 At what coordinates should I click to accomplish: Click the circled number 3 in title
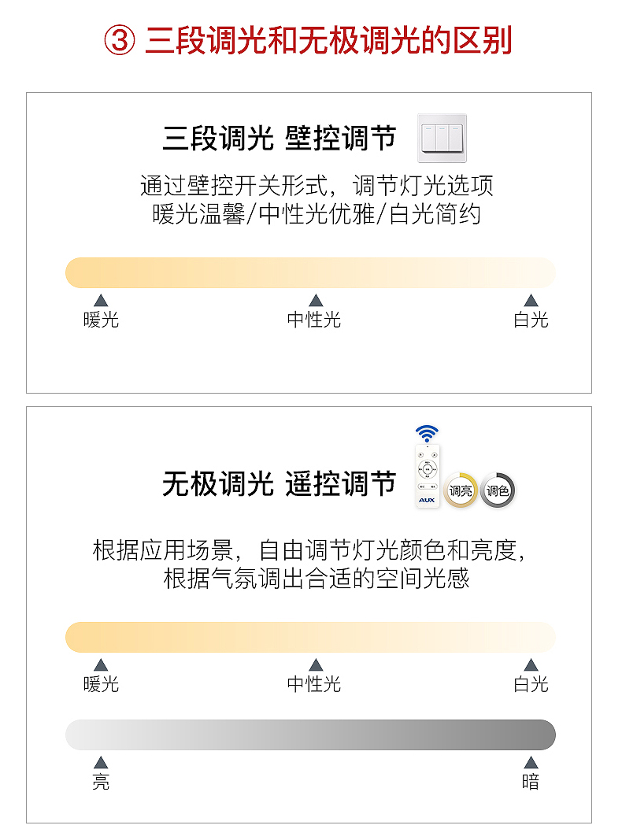click(x=120, y=41)
